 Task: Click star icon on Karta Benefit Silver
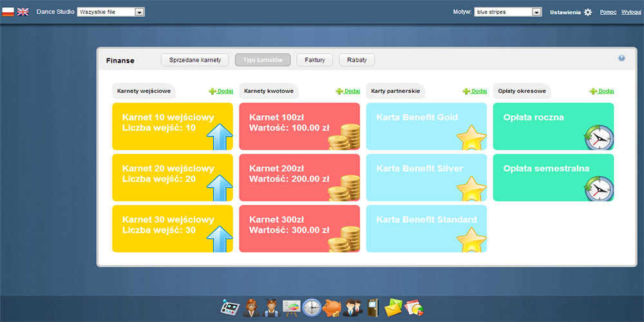(x=471, y=189)
